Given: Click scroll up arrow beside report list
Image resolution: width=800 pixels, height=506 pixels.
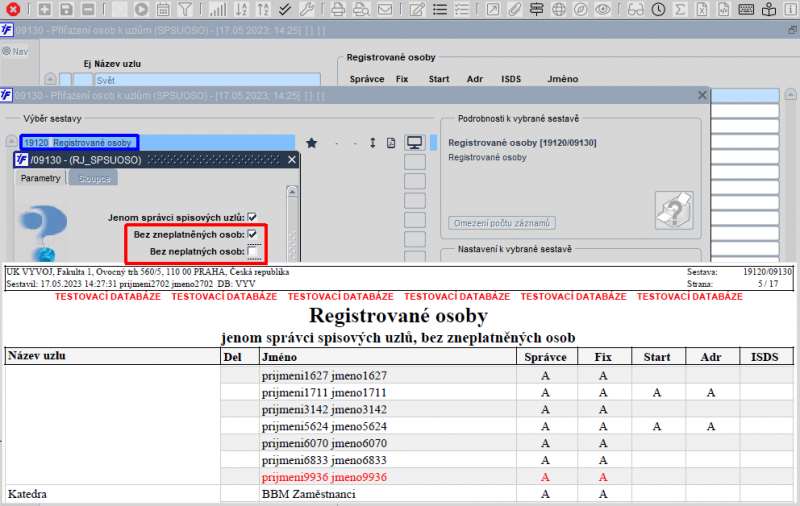Looking at the screenshot, I should click(11, 141).
